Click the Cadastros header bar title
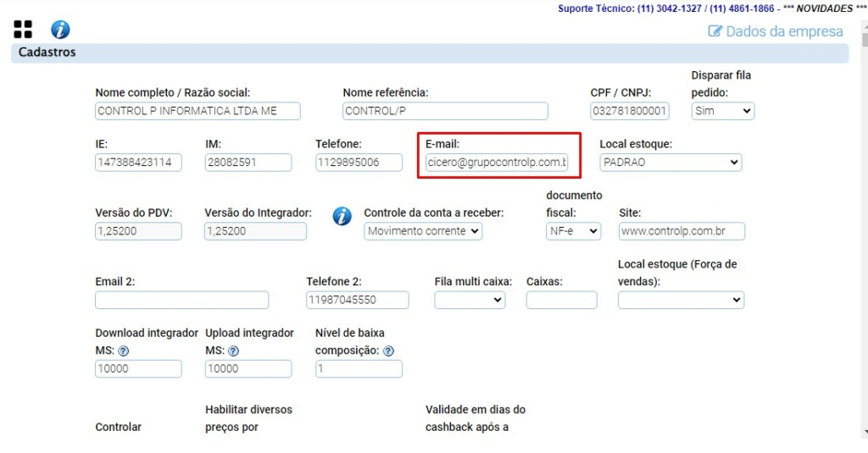This screenshot has height=453, width=868. 47,52
